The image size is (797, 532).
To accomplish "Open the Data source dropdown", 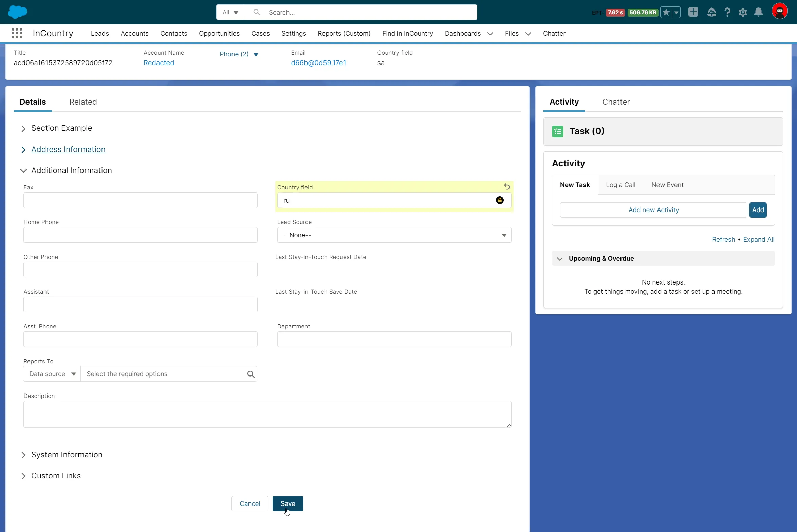I will (x=52, y=374).
